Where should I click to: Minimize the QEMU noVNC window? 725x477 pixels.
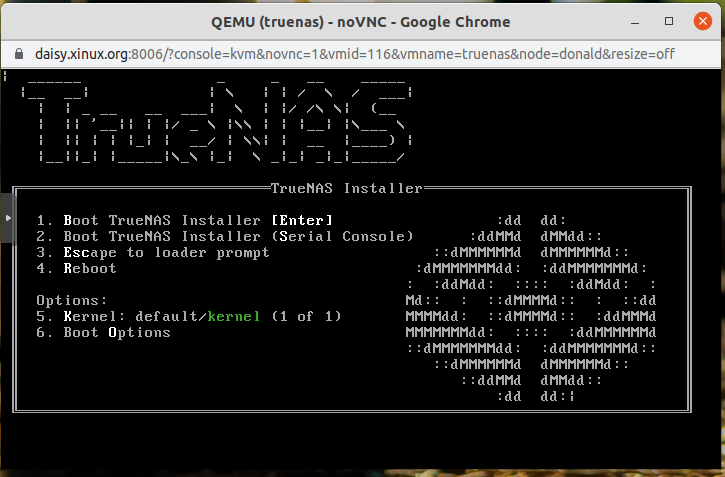point(633,21)
